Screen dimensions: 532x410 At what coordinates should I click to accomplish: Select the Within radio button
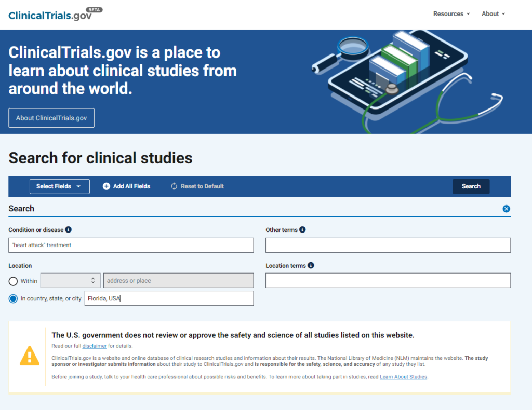point(14,281)
